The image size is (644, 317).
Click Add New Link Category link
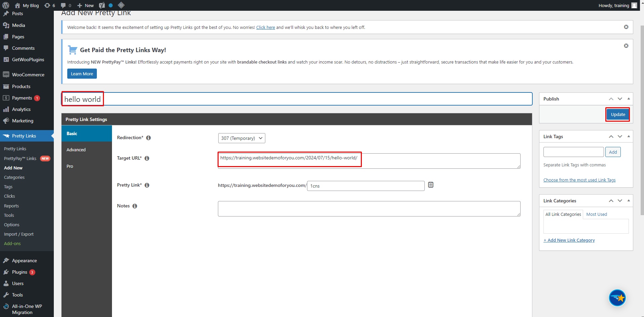[x=569, y=240]
